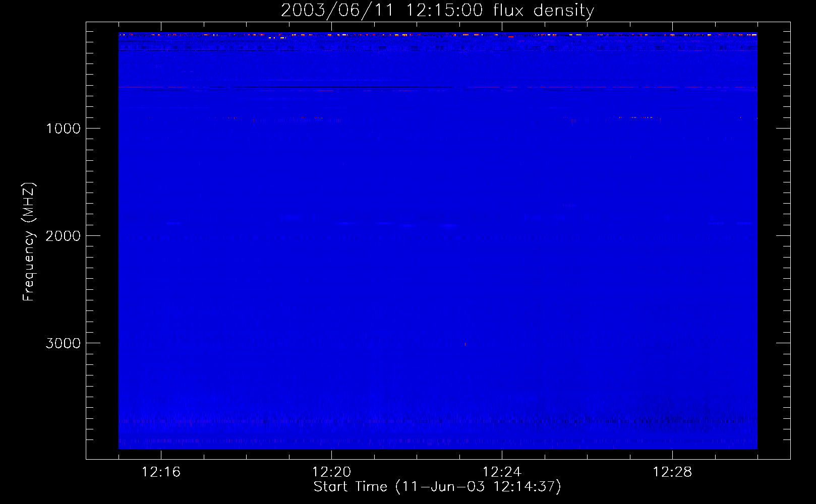The width and height of the screenshot is (816, 504).
Task: Select the 12:16 time tick label
Action: pos(161,472)
